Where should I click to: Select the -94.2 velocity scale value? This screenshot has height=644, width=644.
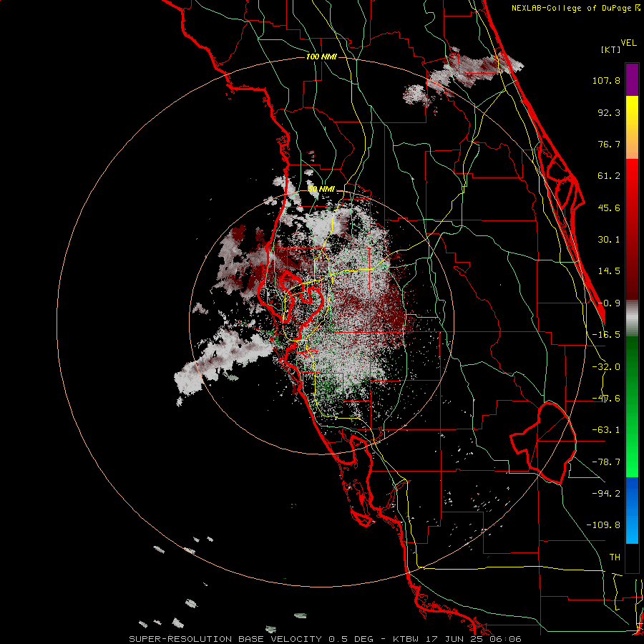pos(606,493)
